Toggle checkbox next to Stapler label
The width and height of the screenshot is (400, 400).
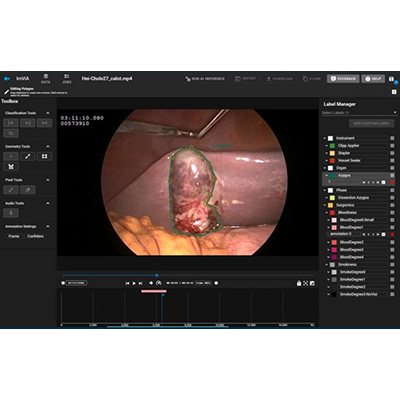click(392, 153)
